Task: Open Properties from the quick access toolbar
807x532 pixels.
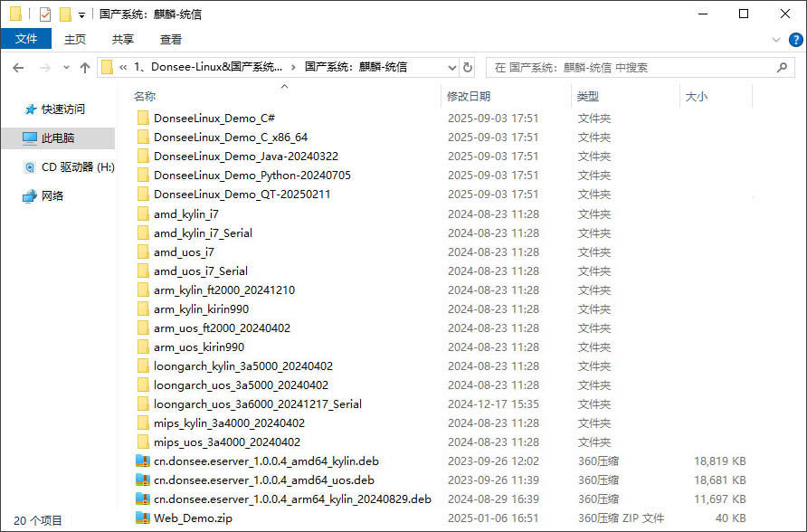Action: [x=45, y=13]
